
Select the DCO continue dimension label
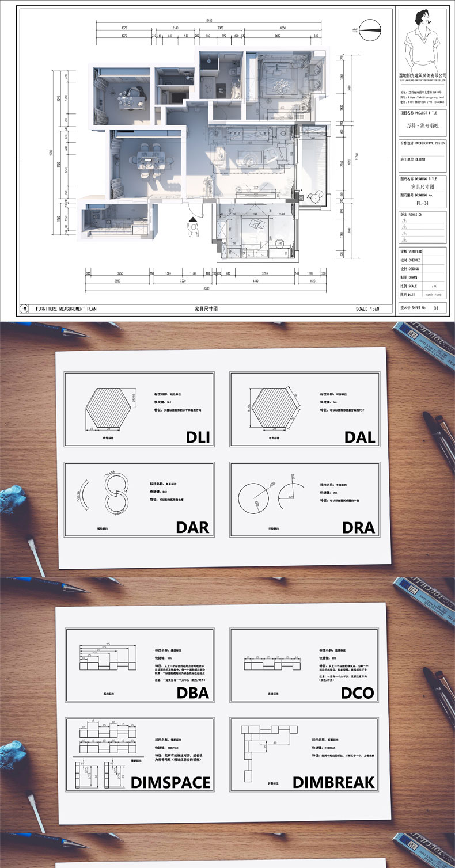pos(357,693)
